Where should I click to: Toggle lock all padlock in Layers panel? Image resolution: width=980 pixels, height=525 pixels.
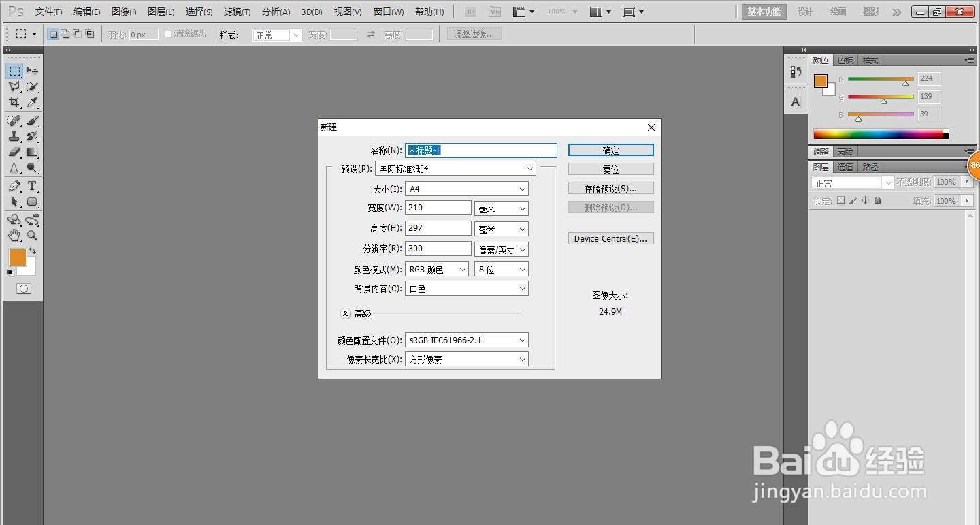pos(877,200)
